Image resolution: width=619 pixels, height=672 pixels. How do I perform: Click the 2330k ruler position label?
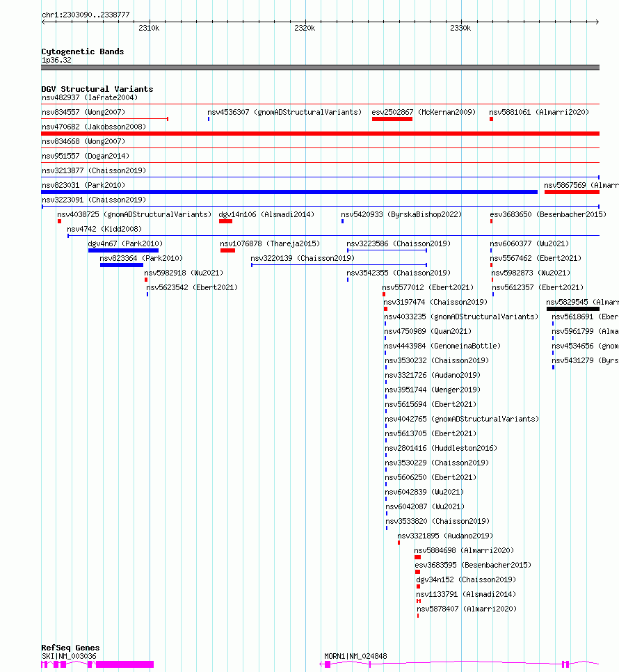[460, 28]
